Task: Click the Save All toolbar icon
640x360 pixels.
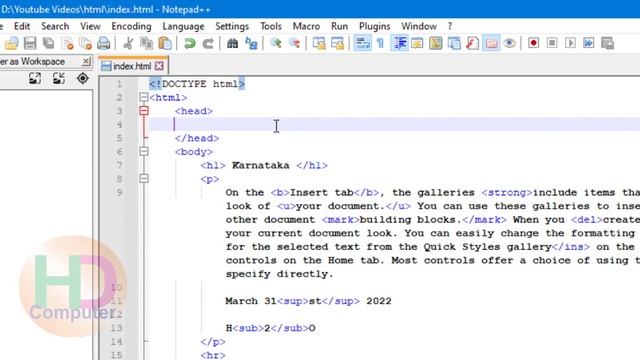Action: (x=49, y=43)
